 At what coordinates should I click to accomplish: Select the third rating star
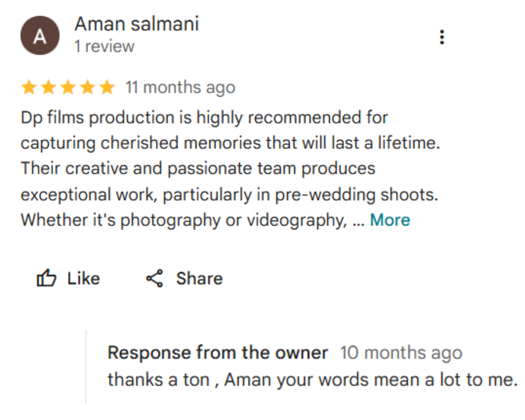(68, 88)
